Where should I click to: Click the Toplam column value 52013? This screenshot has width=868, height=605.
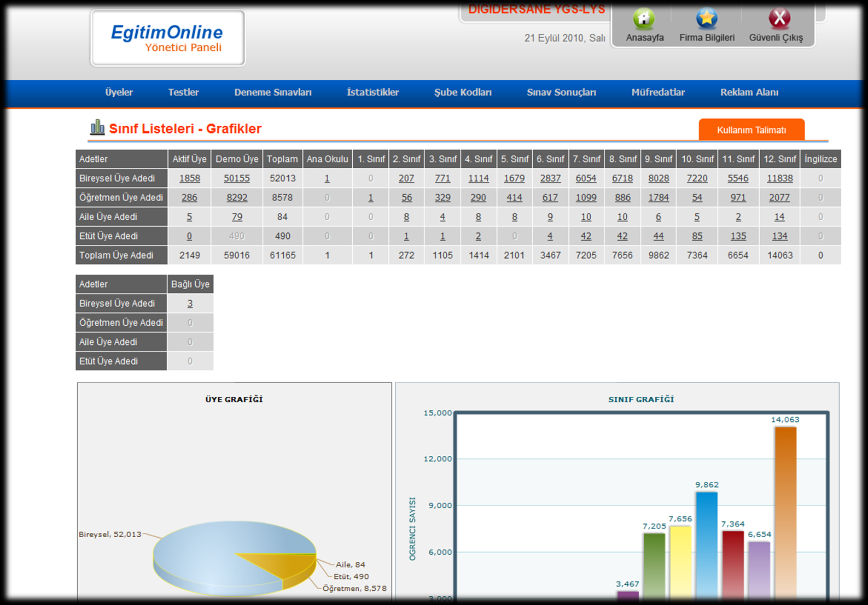tap(282, 178)
